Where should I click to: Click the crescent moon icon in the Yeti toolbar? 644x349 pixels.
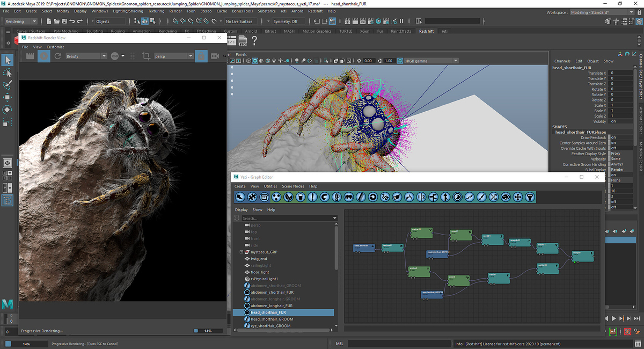[457, 197]
